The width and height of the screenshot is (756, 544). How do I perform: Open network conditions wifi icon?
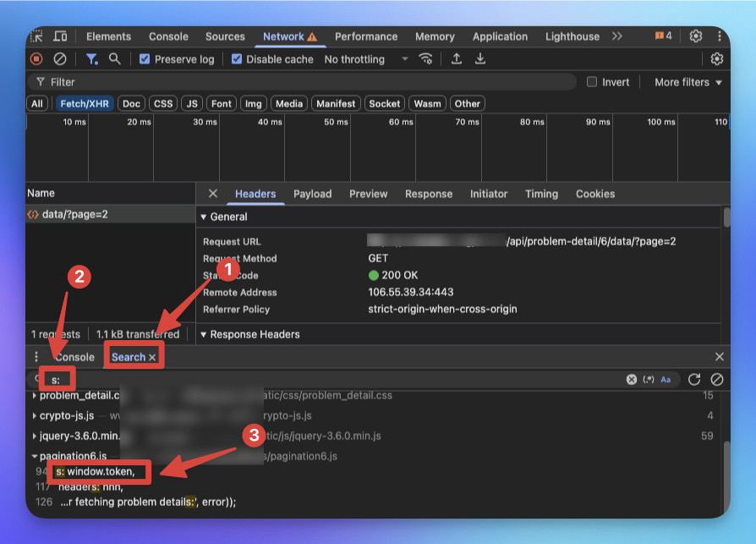tap(425, 59)
